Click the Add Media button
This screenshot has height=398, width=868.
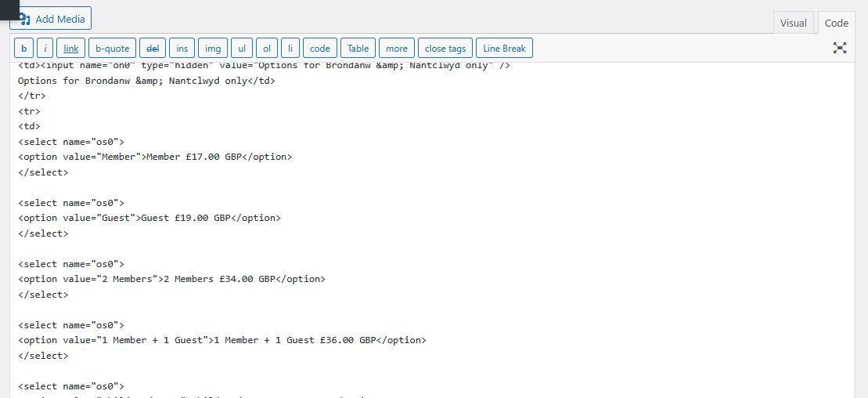pyautogui.click(x=50, y=19)
